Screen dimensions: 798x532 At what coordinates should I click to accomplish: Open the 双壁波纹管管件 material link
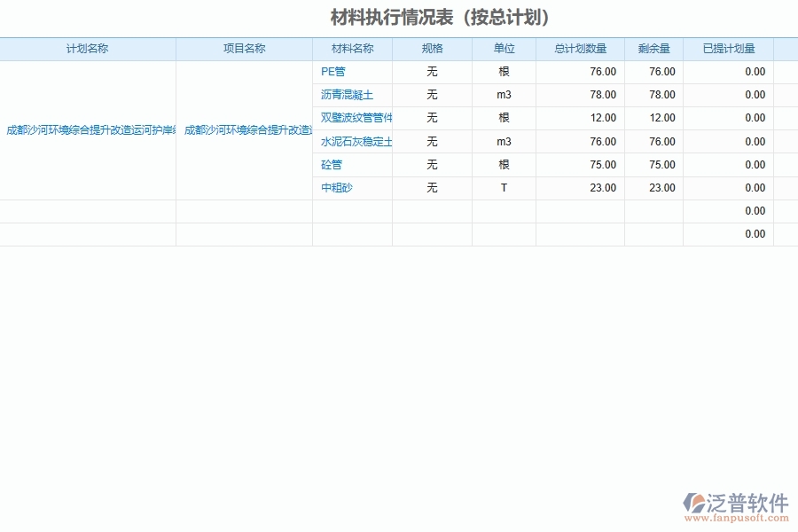354,117
